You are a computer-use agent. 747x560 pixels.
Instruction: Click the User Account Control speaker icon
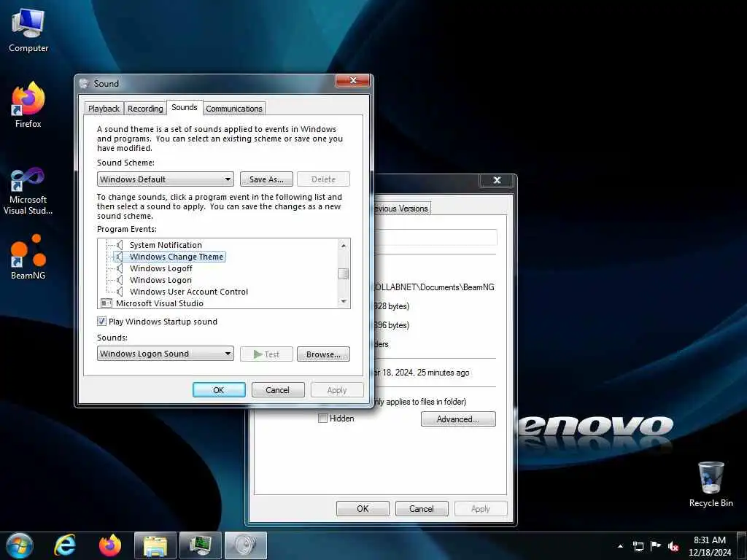pos(120,292)
